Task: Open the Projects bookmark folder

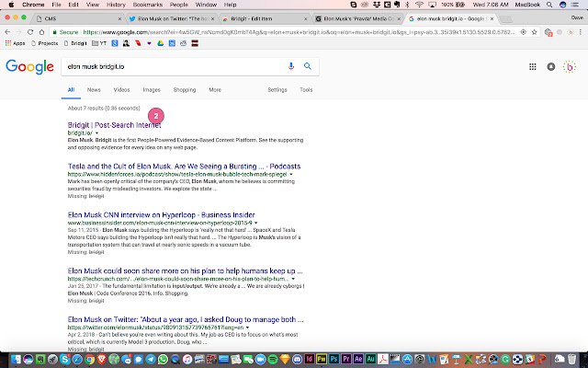Action: tap(45, 43)
